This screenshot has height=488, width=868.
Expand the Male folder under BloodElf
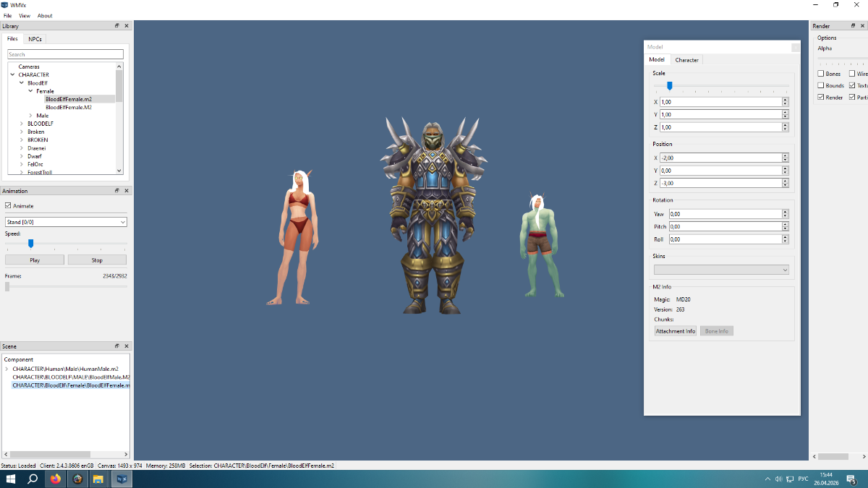[30, 116]
